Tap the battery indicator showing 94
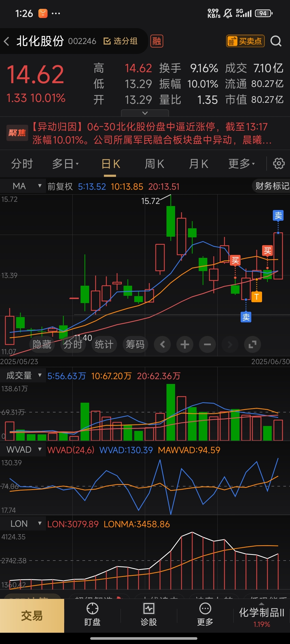290x644 pixels. pos(264,13)
